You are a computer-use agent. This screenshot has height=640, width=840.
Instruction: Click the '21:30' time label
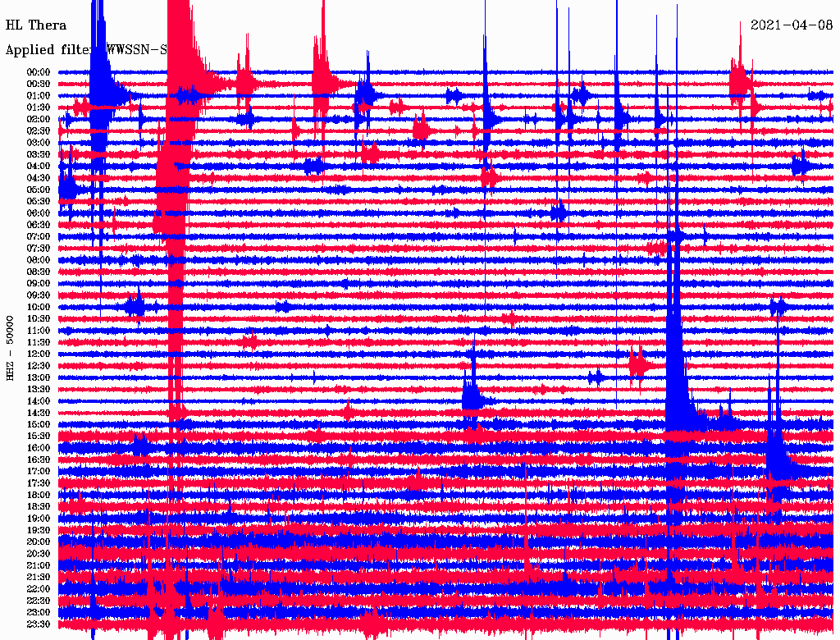point(39,578)
